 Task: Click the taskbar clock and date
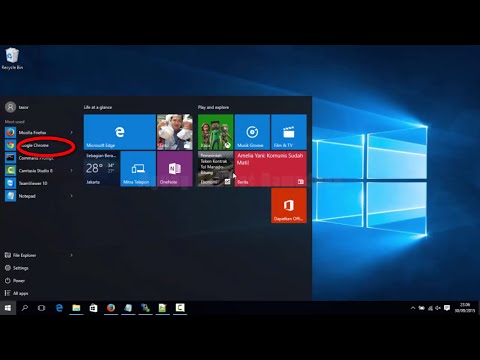coord(465,308)
